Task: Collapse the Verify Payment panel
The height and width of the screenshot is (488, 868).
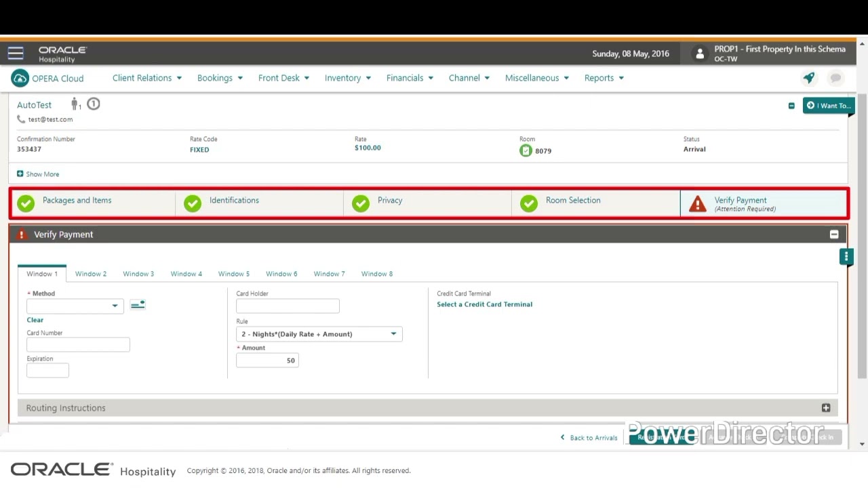Action: [x=834, y=235]
